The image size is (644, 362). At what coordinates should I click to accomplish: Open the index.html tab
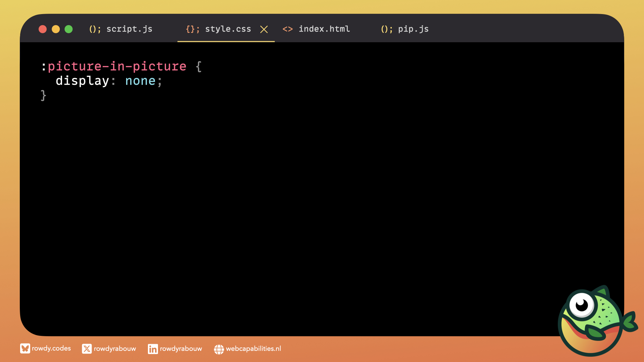324,29
